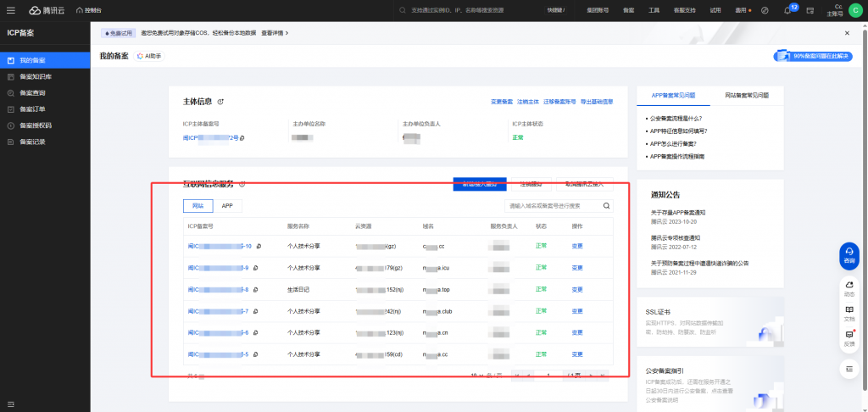Copy the ICP number ending -10

coord(259,246)
